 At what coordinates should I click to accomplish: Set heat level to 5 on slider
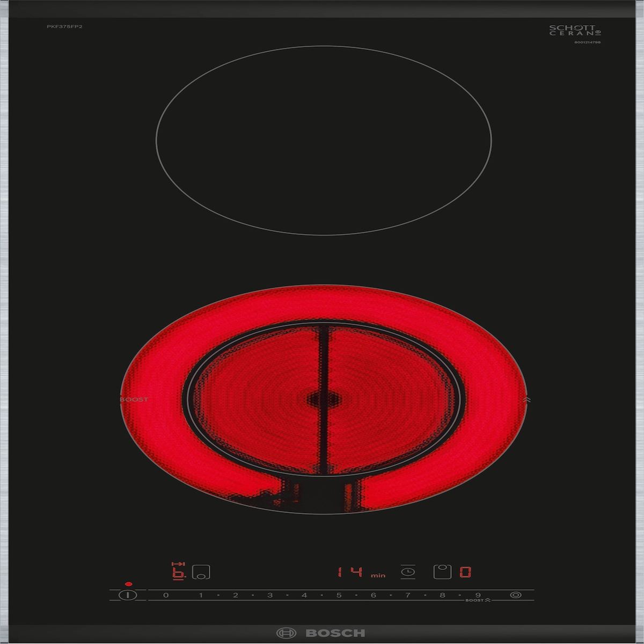[x=339, y=595]
